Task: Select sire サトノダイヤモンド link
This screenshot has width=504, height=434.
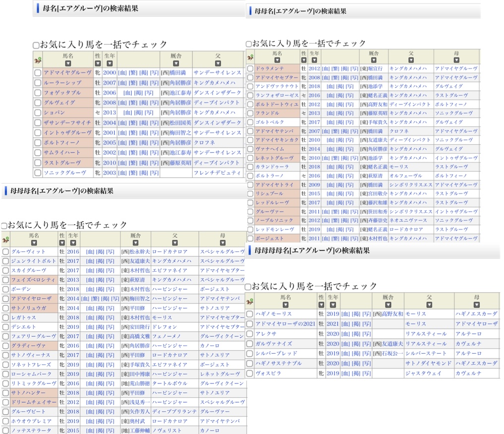Action: coord(429,363)
